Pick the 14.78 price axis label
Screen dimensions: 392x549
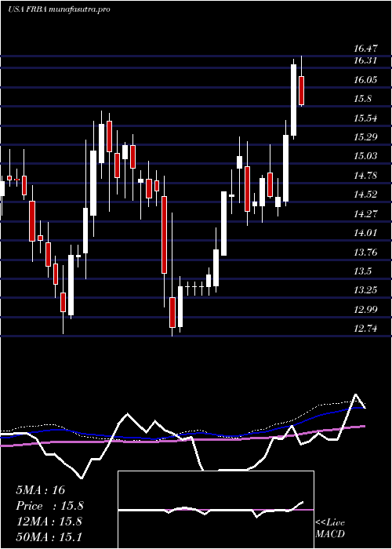(x=366, y=176)
